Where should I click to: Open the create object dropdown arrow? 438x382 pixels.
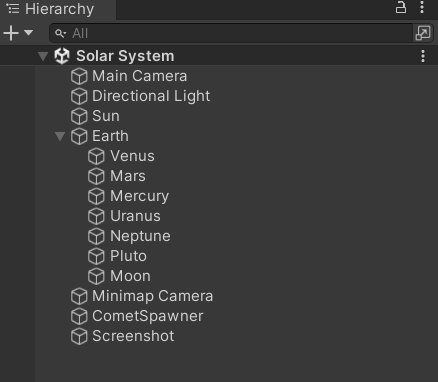pos(29,33)
